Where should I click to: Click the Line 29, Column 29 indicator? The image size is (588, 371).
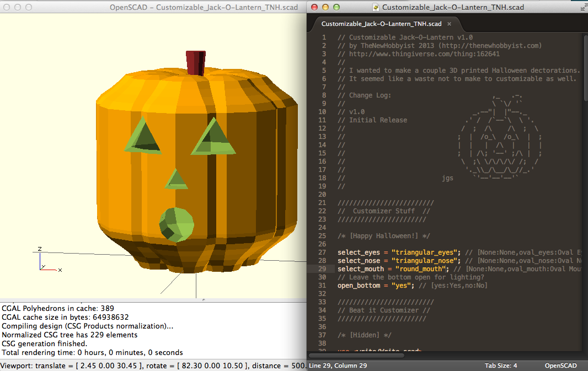[x=339, y=365]
